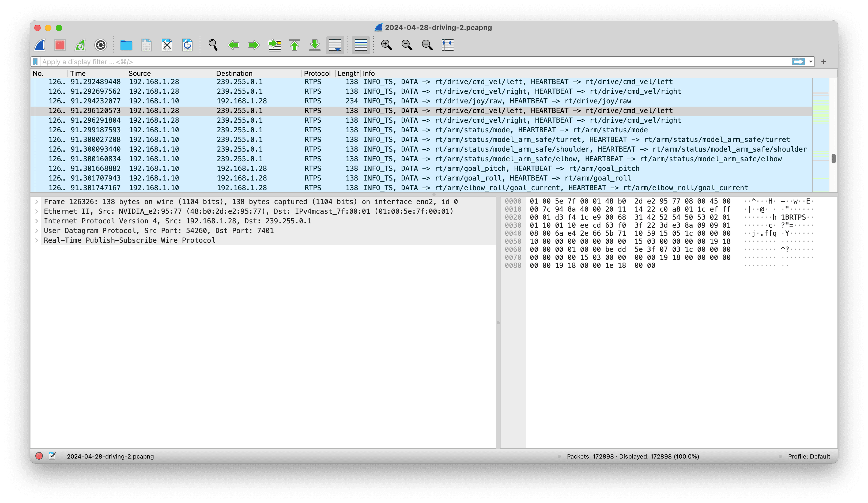This screenshot has width=868, height=503.
Task: Jump to last packet down-arrow icon
Action: click(x=315, y=45)
